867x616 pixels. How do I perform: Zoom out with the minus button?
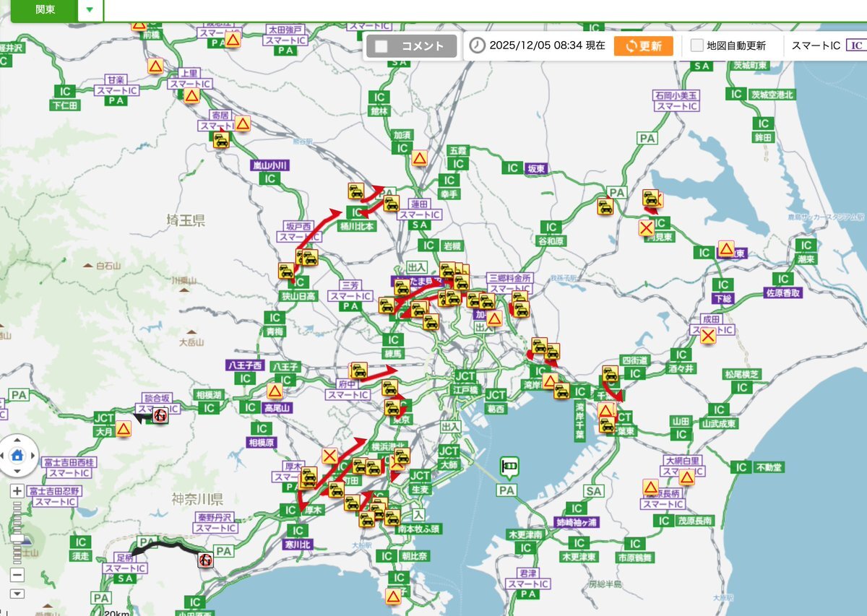click(18, 576)
